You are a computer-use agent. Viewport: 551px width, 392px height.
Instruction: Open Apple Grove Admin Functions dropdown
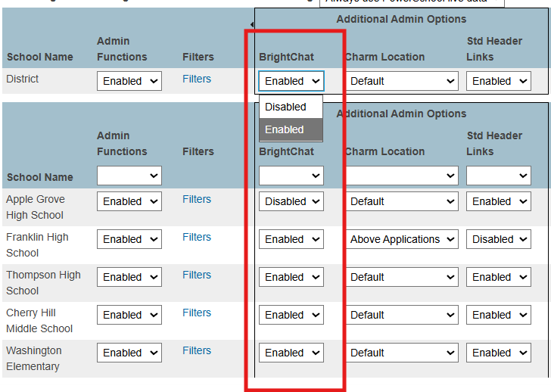point(129,201)
